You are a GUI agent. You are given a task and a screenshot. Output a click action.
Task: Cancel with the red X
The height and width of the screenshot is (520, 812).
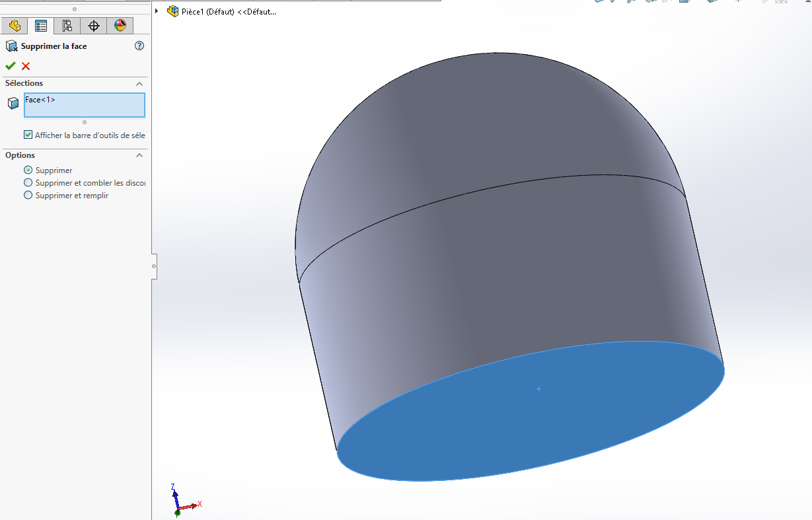pyautogui.click(x=26, y=66)
